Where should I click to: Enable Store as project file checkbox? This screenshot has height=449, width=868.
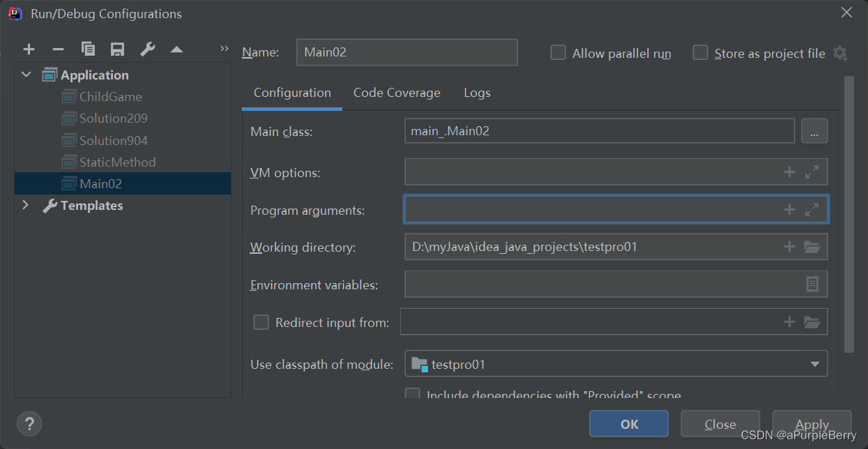[x=700, y=53]
